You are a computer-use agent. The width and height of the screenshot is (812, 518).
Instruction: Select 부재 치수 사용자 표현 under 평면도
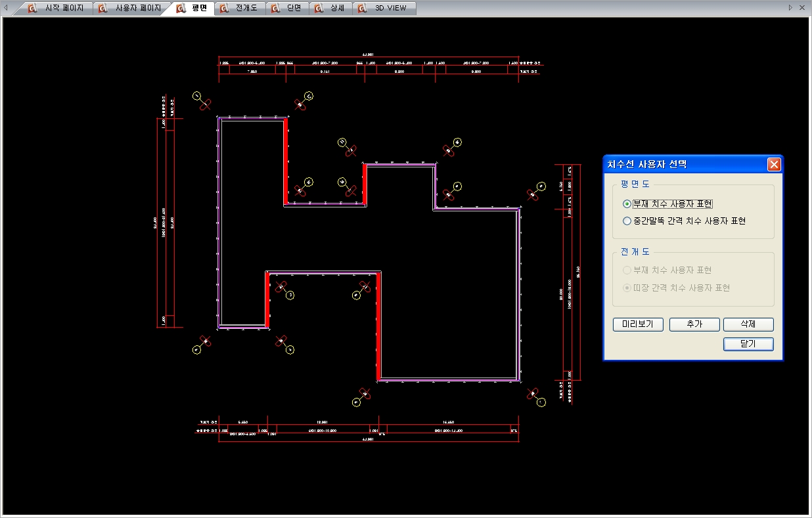click(627, 204)
